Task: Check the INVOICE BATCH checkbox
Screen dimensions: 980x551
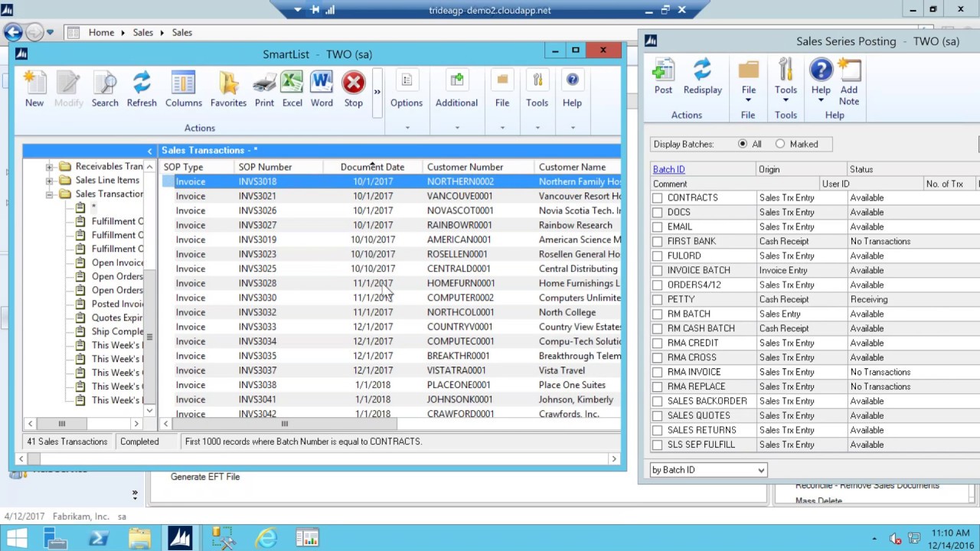Action: click(x=658, y=270)
